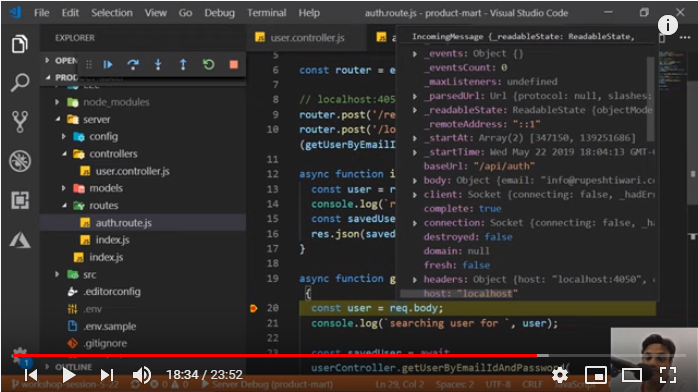Screen dimensions: 698x392
Task: Expand the node_modules folder
Action: 57,102
